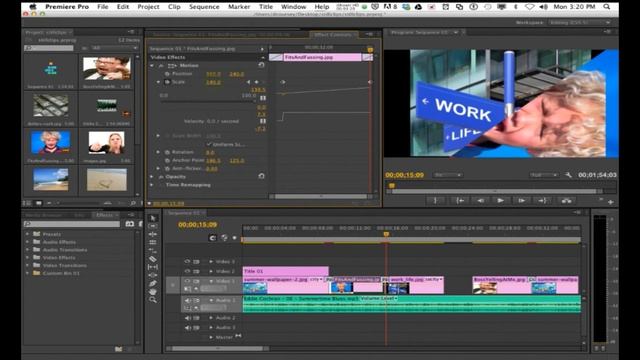The image size is (640, 360).
Task: Mute Audio 2 track speaker
Action: (x=187, y=318)
